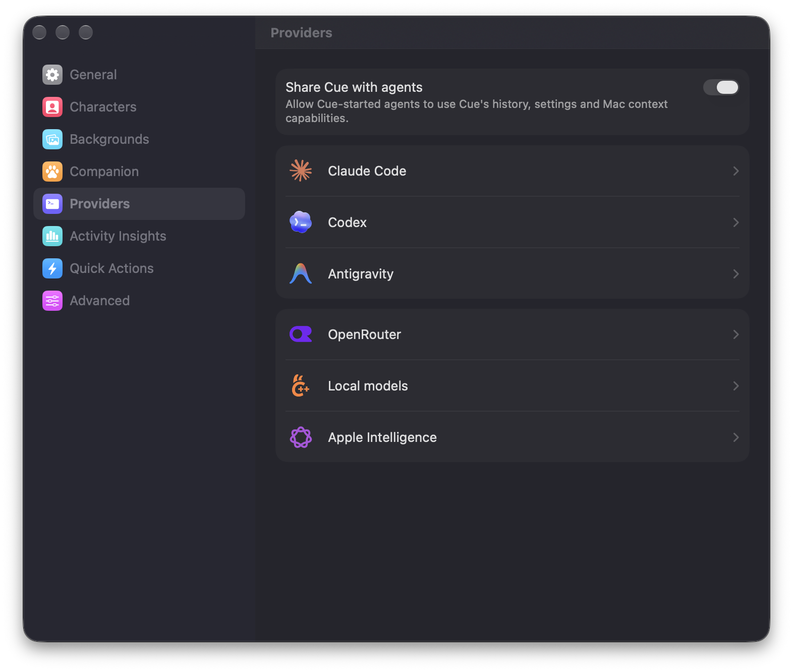This screenshot has width=793, height=672.
Task: Click the Activity Insights chart icon
Action: [x=52, y=236]
